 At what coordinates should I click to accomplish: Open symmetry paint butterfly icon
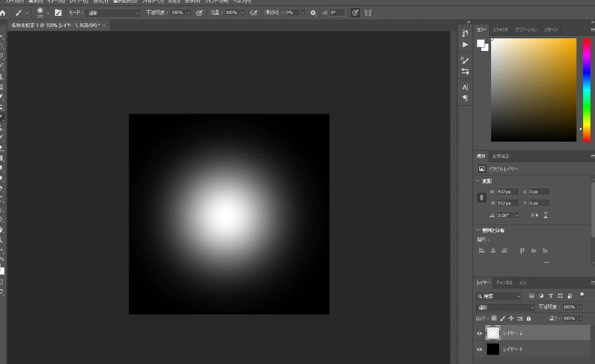(368, 13)
